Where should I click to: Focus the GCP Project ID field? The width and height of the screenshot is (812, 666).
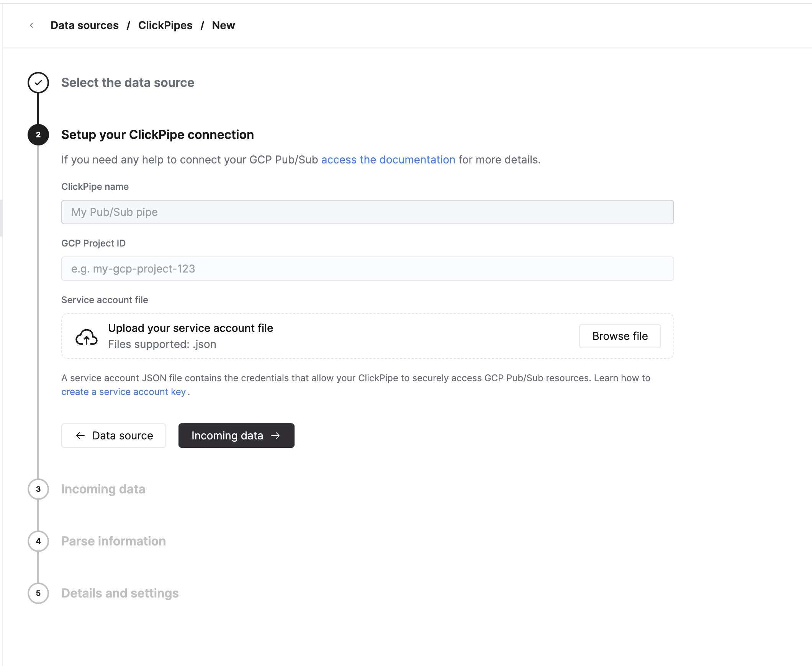(367, 269)
